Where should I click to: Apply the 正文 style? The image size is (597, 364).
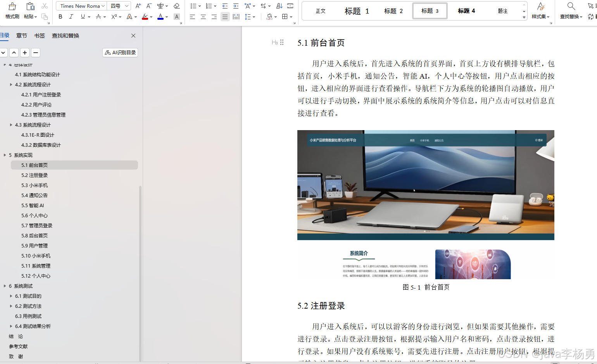click(321, 11)
